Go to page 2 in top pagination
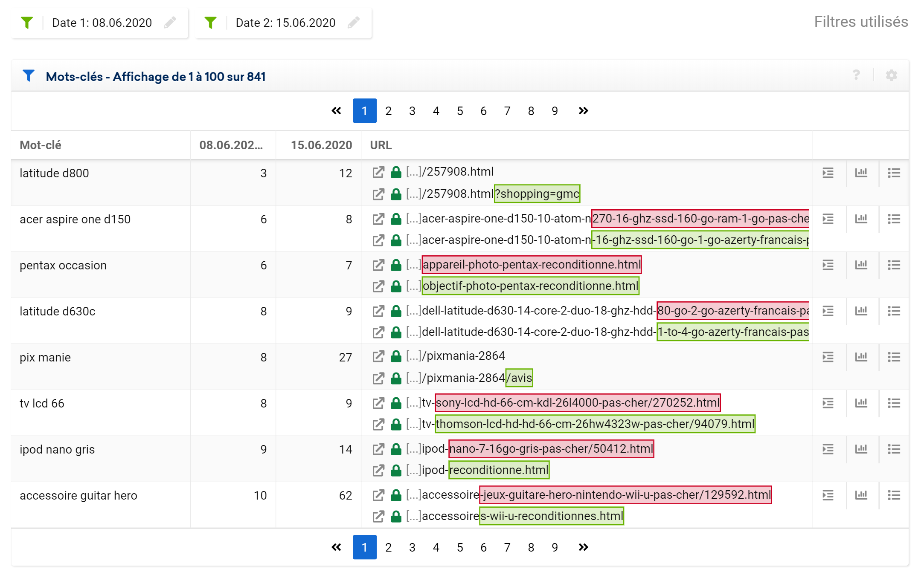Screen dimensions: 924x578 388,111
